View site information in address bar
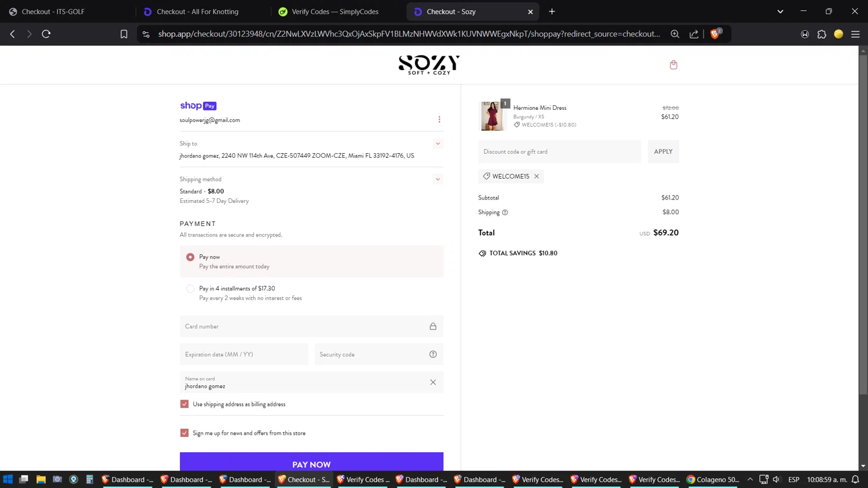 146,34
